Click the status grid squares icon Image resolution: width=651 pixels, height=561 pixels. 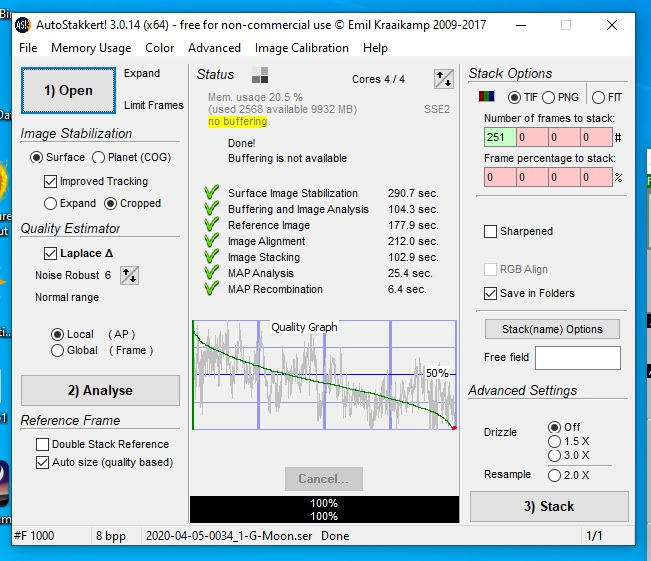point(260,75)
